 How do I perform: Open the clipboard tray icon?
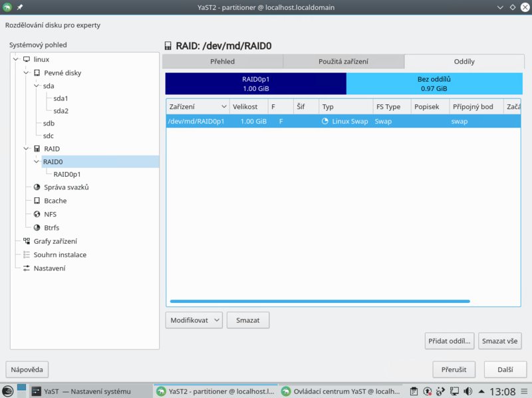tap(414, 391)
